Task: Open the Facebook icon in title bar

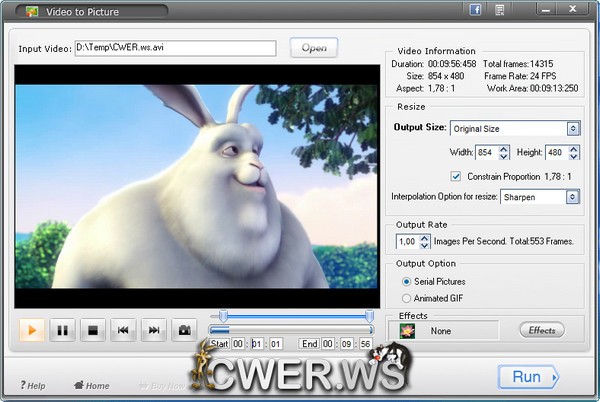Action: (477, 10)
